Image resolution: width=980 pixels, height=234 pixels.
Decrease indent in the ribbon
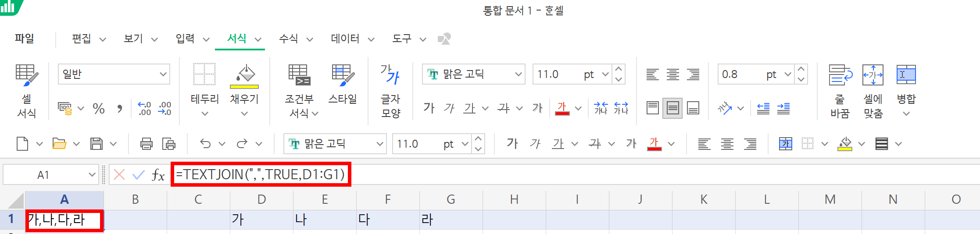[x=763, y=108]
